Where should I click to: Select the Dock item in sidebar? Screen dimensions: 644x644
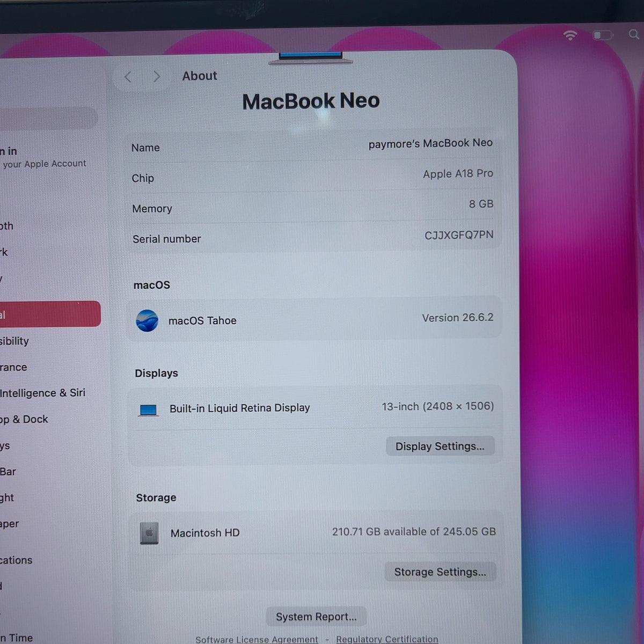pyautogui.click(x=24, y=419)
